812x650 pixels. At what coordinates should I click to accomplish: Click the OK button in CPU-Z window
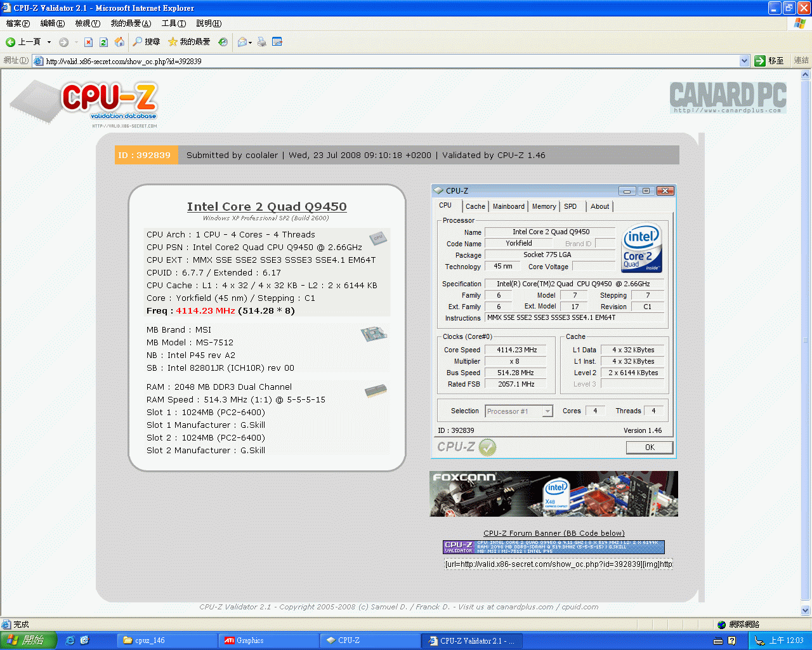650,448
